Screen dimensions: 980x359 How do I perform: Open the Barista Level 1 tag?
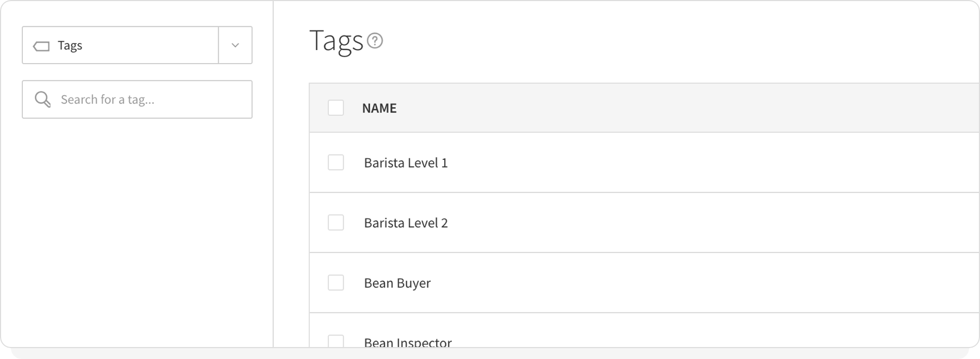(x=406, y=162)
